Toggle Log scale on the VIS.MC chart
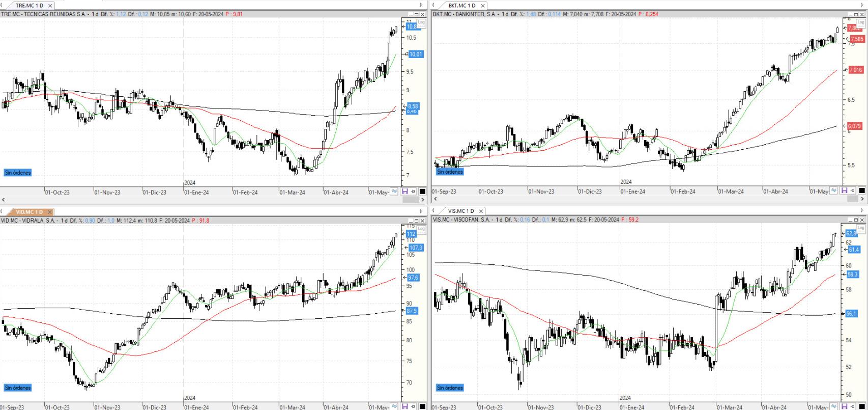Viewport: 868px width, 410px height. click(860, 229)
